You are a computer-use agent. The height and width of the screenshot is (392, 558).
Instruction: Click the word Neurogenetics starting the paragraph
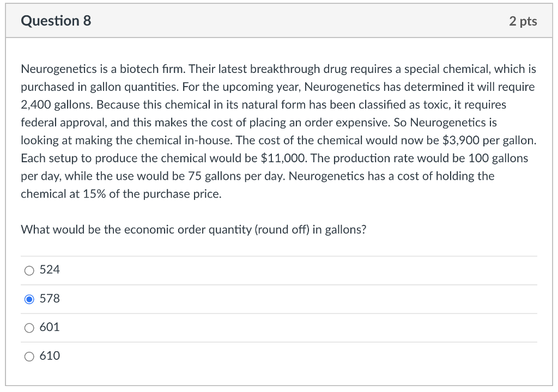pos(59,69)
